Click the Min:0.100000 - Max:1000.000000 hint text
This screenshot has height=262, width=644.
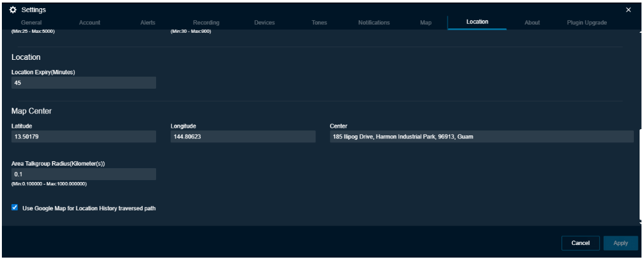pos(49,184)
